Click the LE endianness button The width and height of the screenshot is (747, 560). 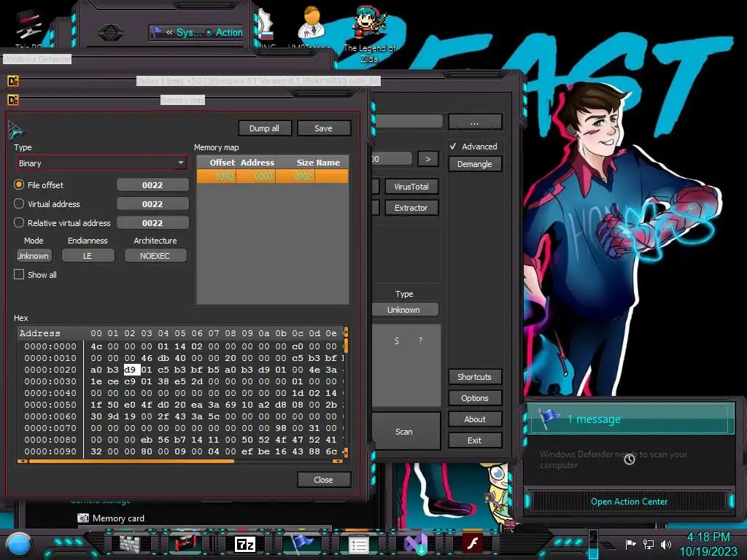click(88, 256)
